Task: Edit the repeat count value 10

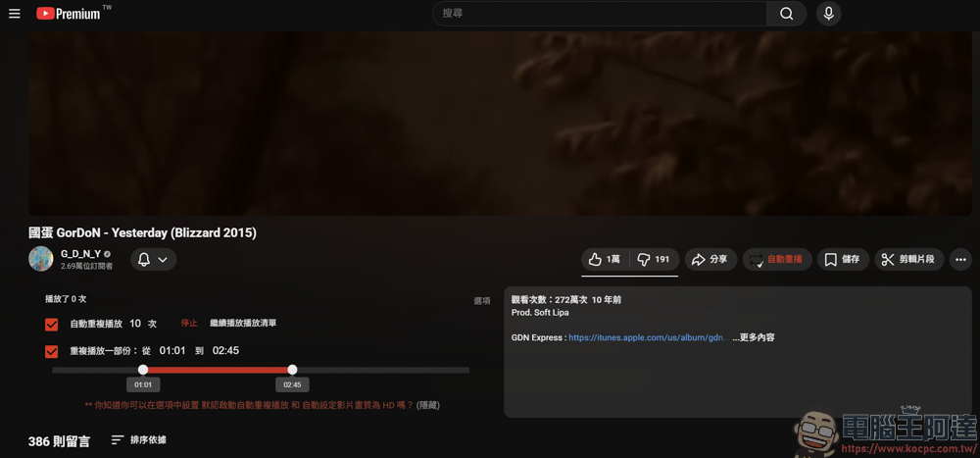Action: point(135,324)
